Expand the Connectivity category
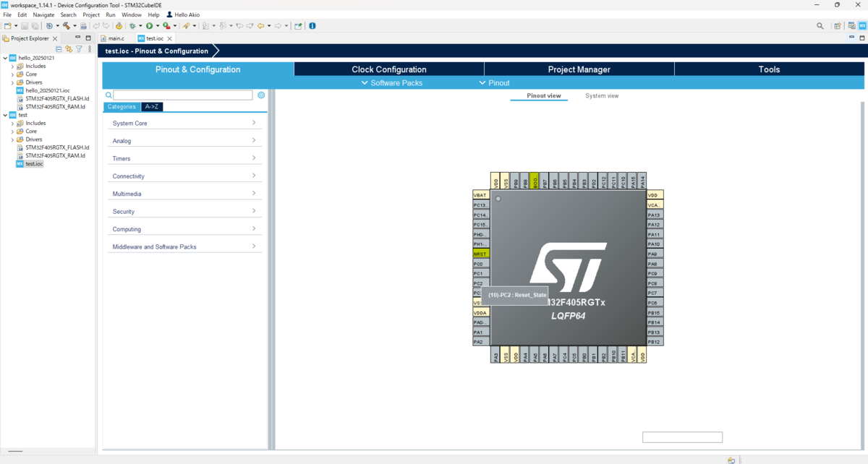Image resolution: width=868 pixels, height=464 pixels. point(184,176)
